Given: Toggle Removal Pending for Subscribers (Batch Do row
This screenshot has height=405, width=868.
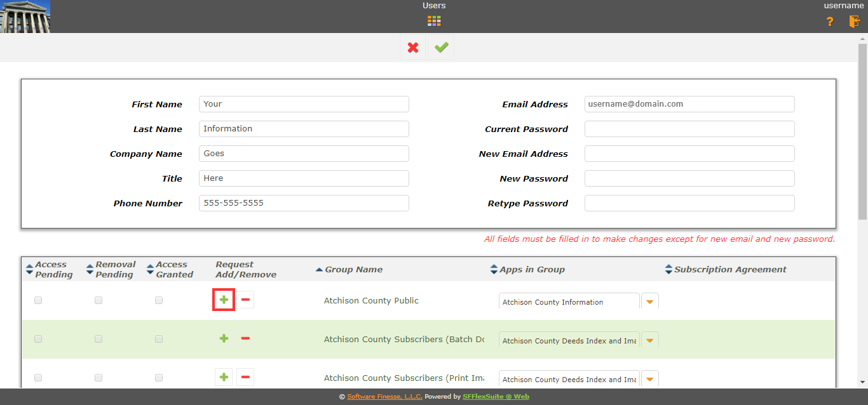Looking at the screenshot, I should (x=98, y=339).
